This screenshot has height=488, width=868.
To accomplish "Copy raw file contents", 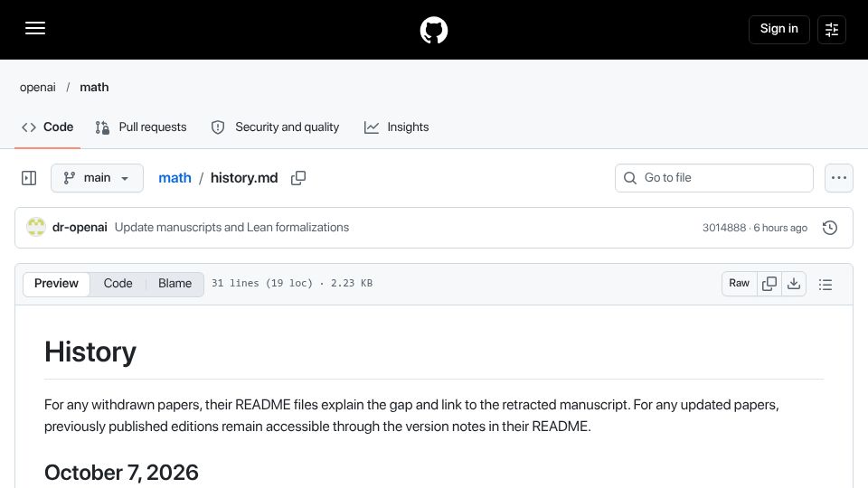I will click(x=769, y=284).
